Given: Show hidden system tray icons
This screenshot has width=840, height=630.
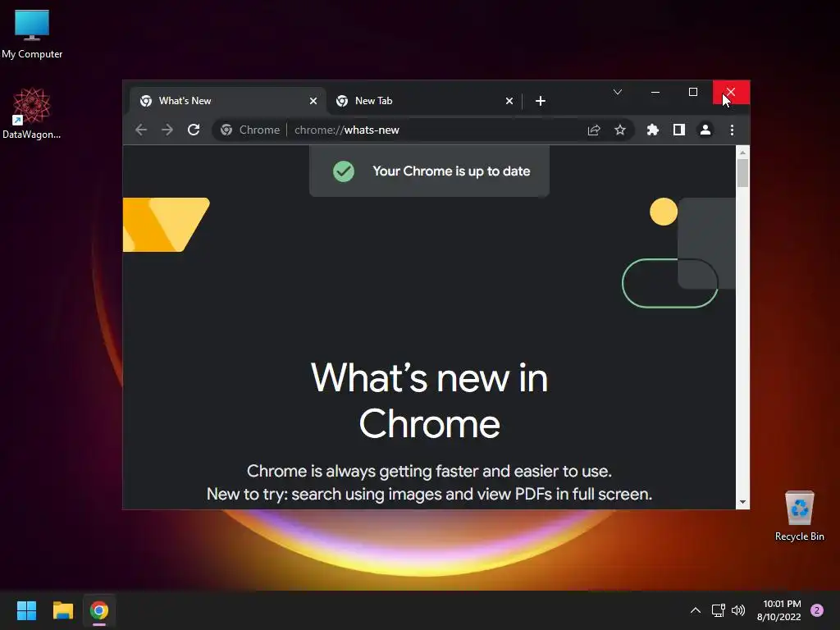Looking at the screenshot, I should pyautogui.click(x=696, y=610).
